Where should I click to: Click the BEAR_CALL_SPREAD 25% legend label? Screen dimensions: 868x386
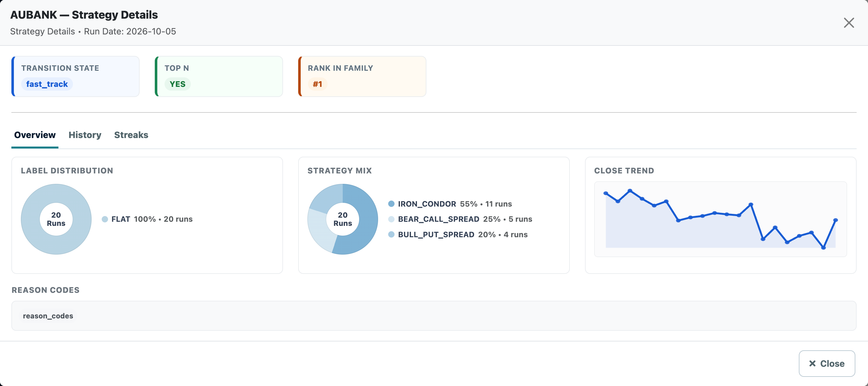click(x=465, y=219)
